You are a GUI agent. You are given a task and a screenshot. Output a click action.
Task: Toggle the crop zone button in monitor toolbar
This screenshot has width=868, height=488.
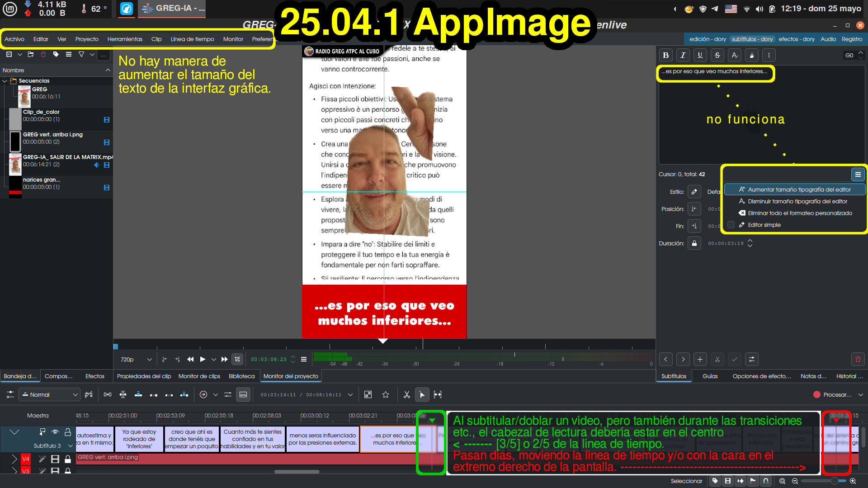[237, 359]
